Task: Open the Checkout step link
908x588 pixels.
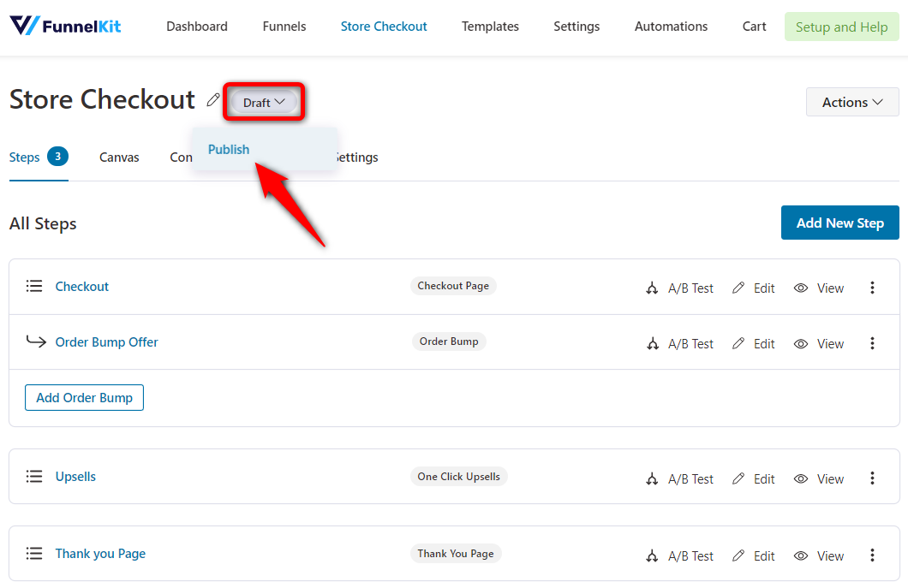Action: pos(82,287)
